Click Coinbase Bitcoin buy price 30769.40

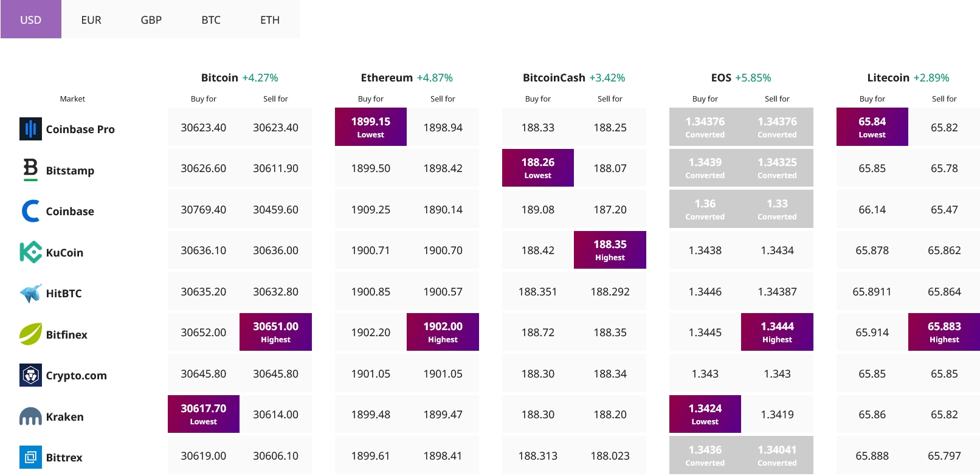tap(204, 210)
